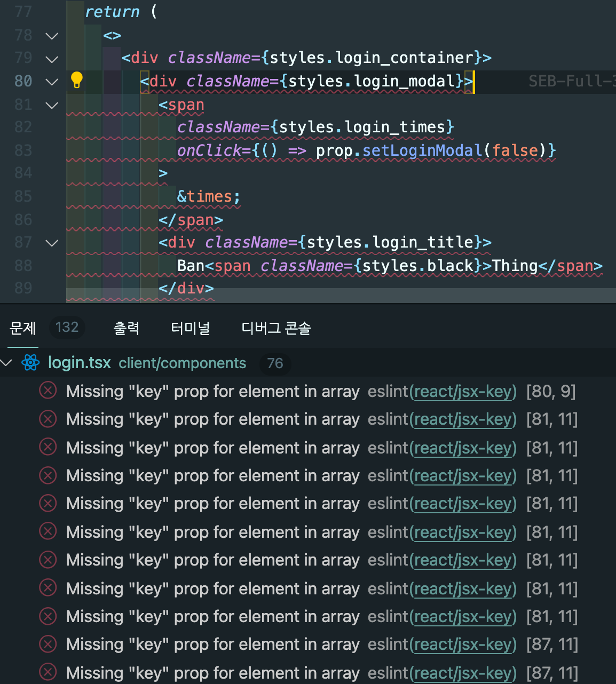Click login_times on line 82
616x684 pixels.
click(395, 127)
